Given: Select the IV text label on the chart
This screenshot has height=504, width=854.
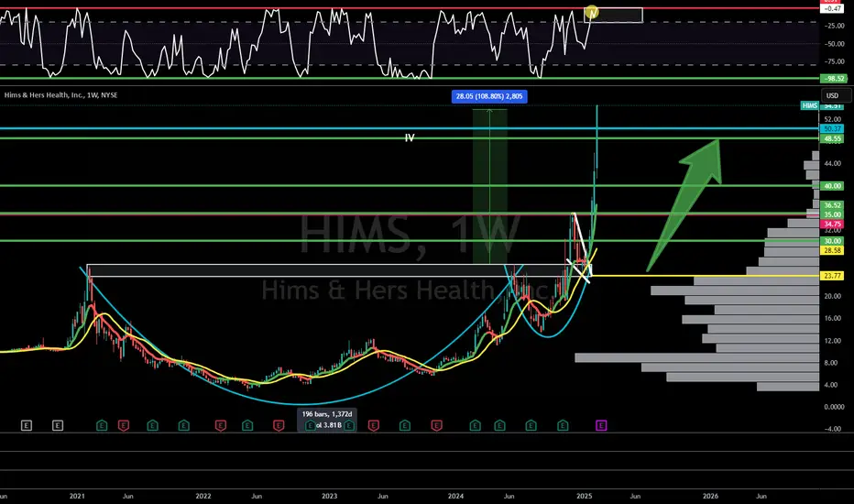Looking at the screenshot, I should (x=410, y=137).
